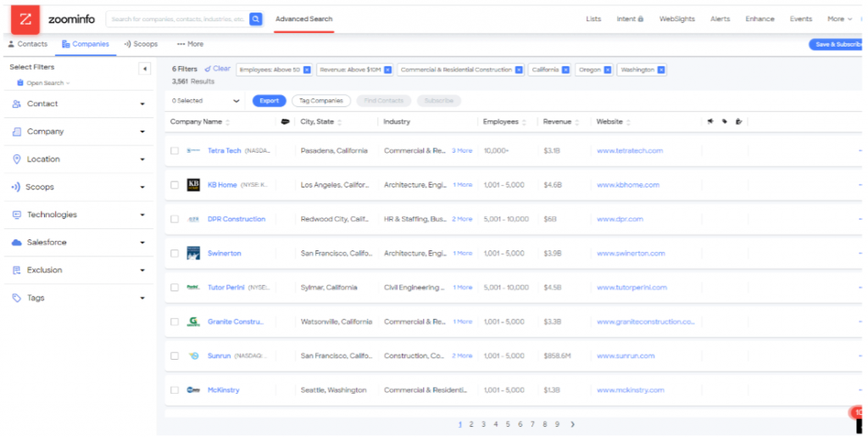Open the More menu in top navigation

point(839,19)
